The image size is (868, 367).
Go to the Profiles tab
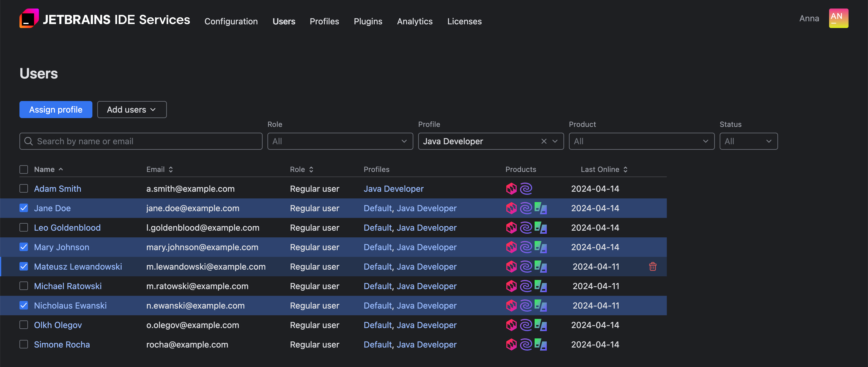click(324, 21)
